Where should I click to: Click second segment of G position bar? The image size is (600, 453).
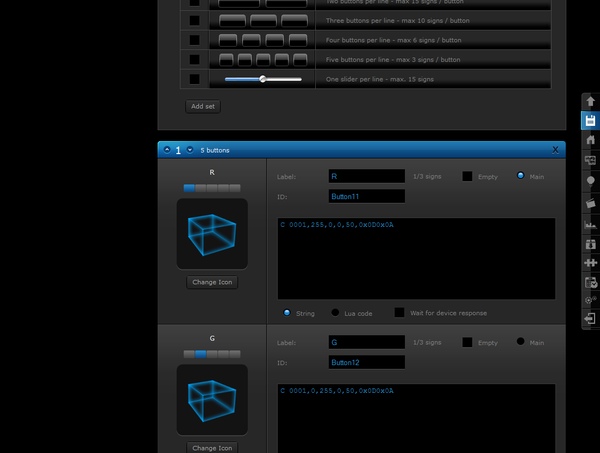201,354
